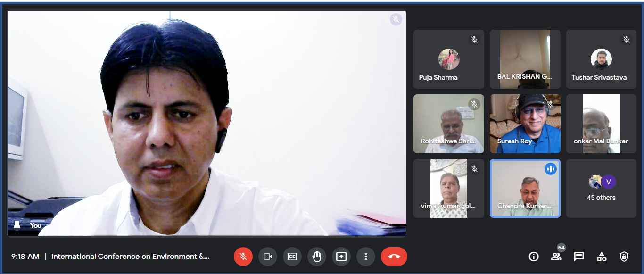The height and width of the screenshot is (274, 644).
Task: Open chat with everyone icon
Action: click(x=579, y=257)
